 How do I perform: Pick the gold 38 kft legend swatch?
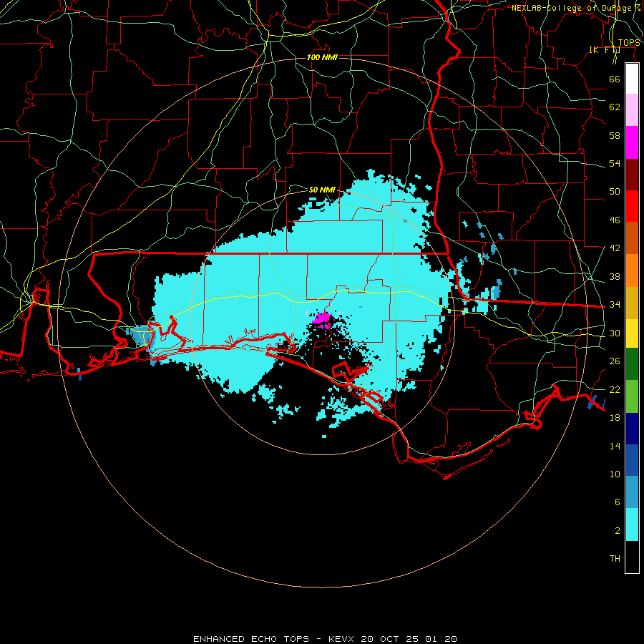point(632,303)
